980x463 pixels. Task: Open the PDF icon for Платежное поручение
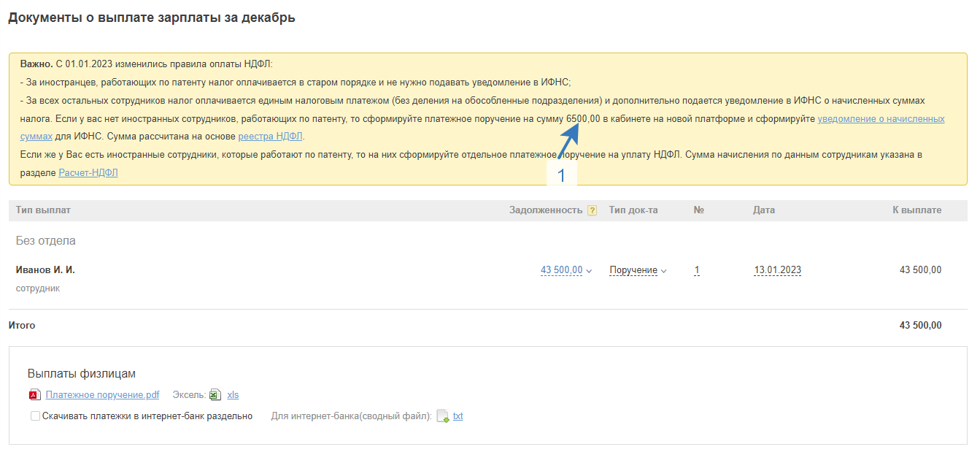(34, 395)
